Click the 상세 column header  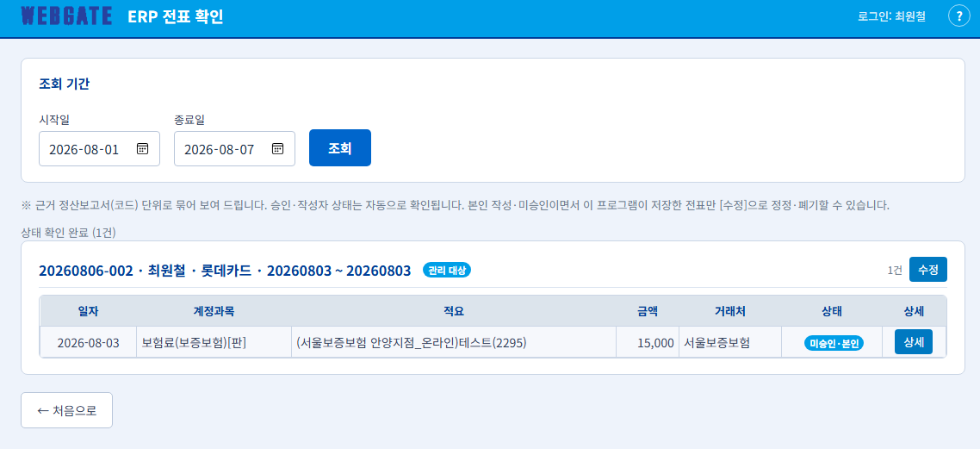tap(914, 311)
